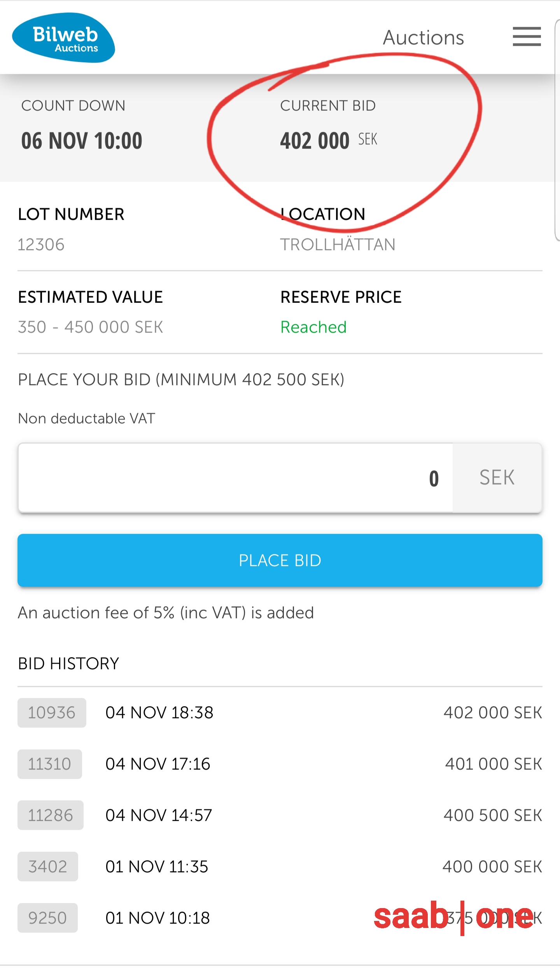Image resolution: width=560 pixels, height=968 pixels.
Task: Open the Auctions navigation item
Action: 423,38
